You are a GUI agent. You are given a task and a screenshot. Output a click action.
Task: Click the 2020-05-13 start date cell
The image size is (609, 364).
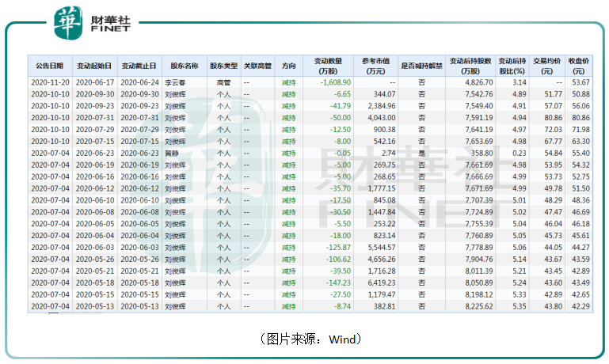click(95, 306)
